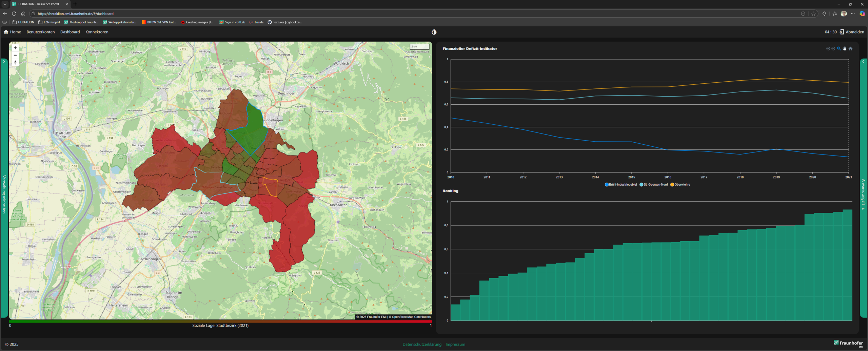Reset chart zoom with home icon

(x=850, y=49)
